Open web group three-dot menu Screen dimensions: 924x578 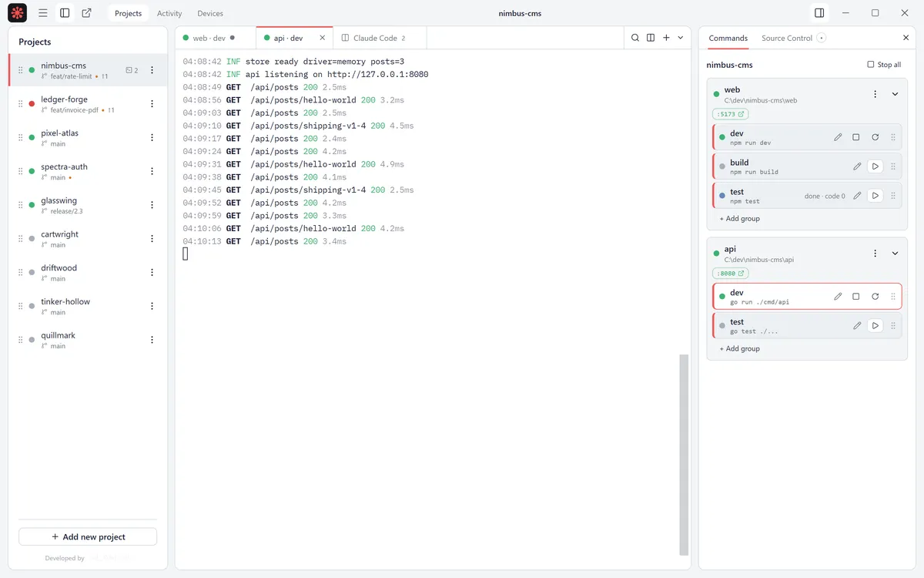point(875,94)
